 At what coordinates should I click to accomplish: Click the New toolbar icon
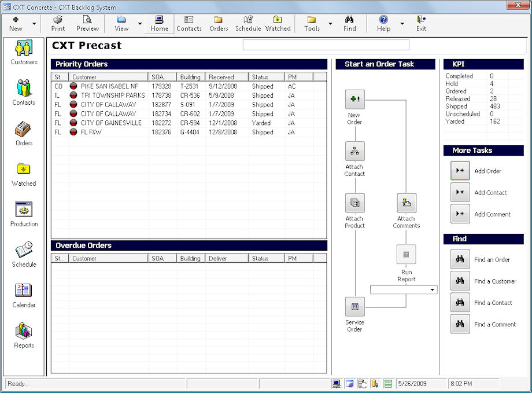(16, 24)
